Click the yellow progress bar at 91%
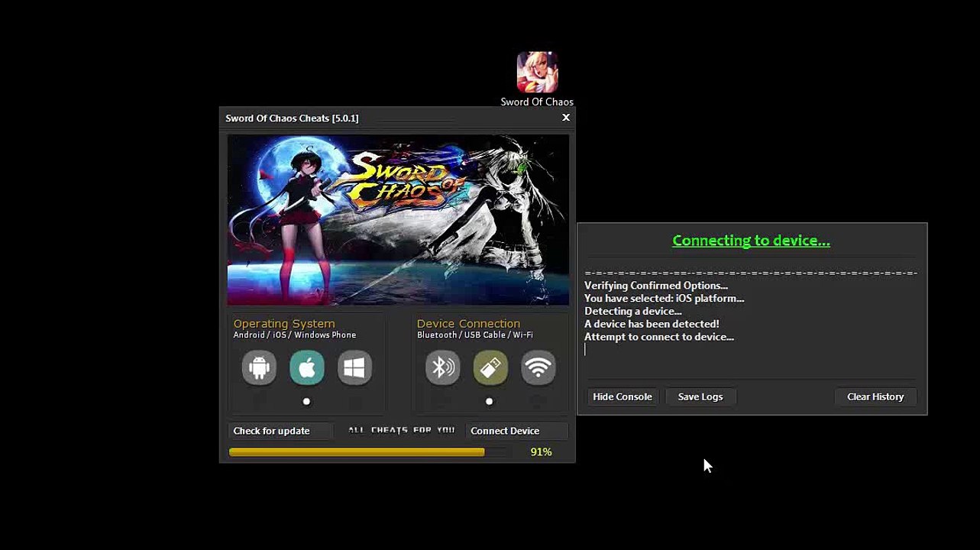 (357, 452)
